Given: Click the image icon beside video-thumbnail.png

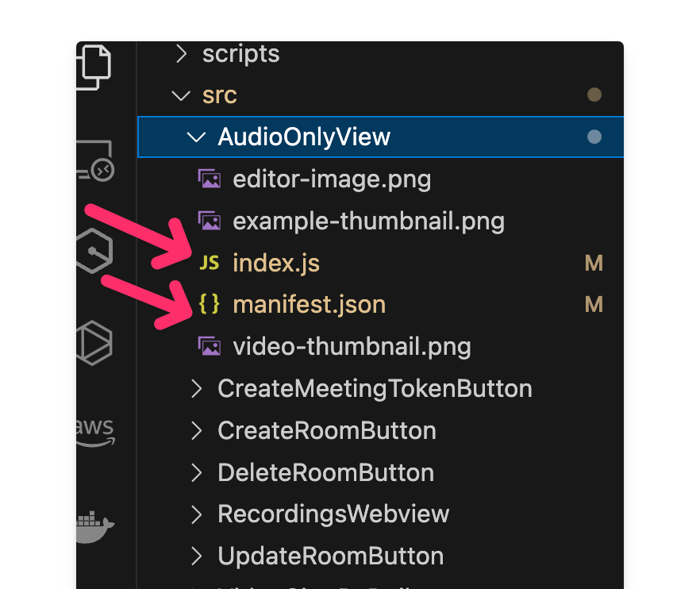Looking at the screenshot, I should tap(210, 346).
